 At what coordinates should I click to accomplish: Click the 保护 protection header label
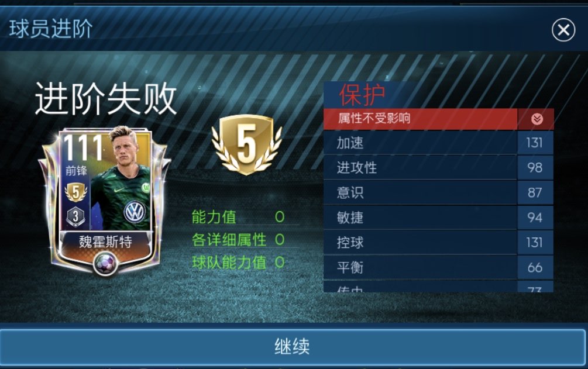pyautogui.click(x=362, y=95)
